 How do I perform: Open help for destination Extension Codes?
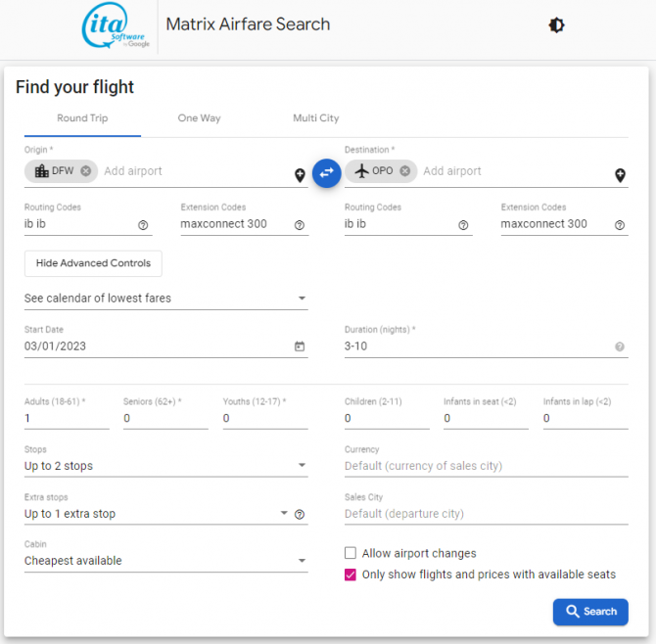coord(620,225)
